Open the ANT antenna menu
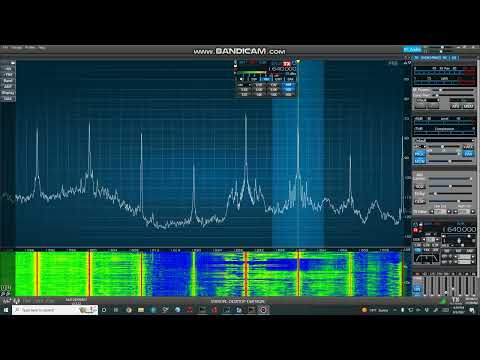Screen dimensions: 480x360 point(8,87)
